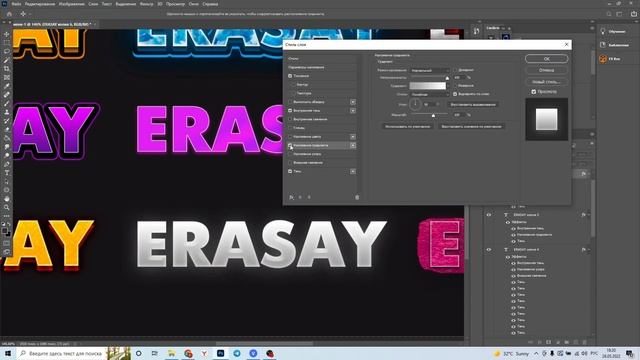Select the Pen tool
Screen dimensions: 640x360
(7, 164)
